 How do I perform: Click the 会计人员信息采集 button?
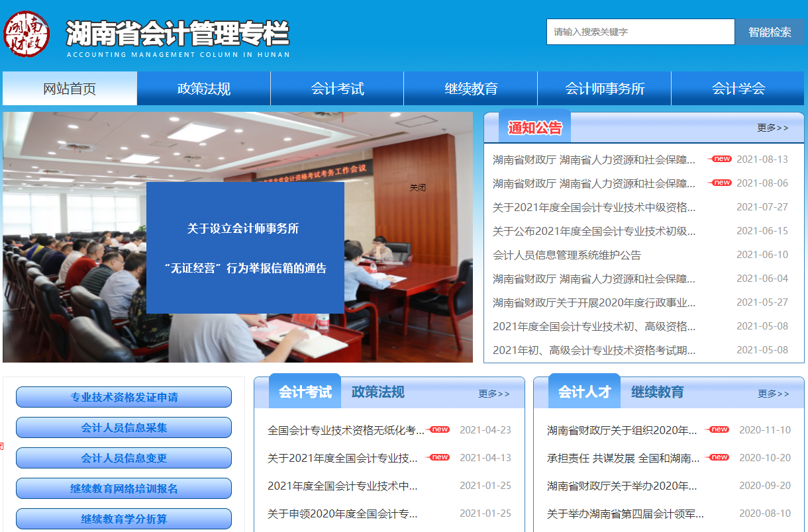pyautogui.click(x=124, y=428)
